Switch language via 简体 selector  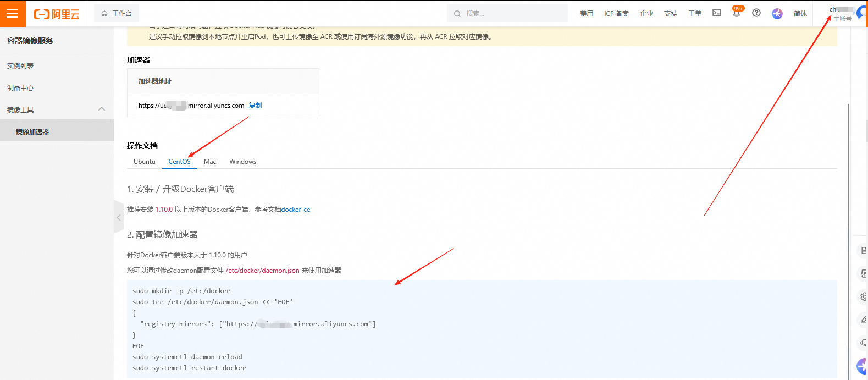(800, 13)
